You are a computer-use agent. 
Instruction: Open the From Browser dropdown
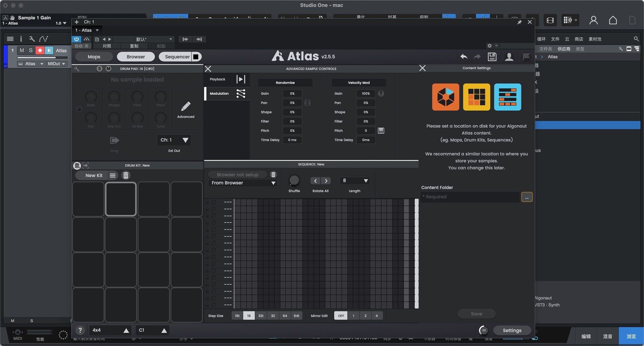(x=243, y=183)
